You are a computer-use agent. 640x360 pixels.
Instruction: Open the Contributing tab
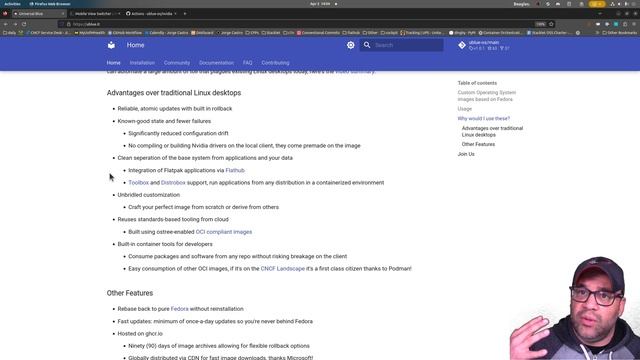[x=276, y=63]
